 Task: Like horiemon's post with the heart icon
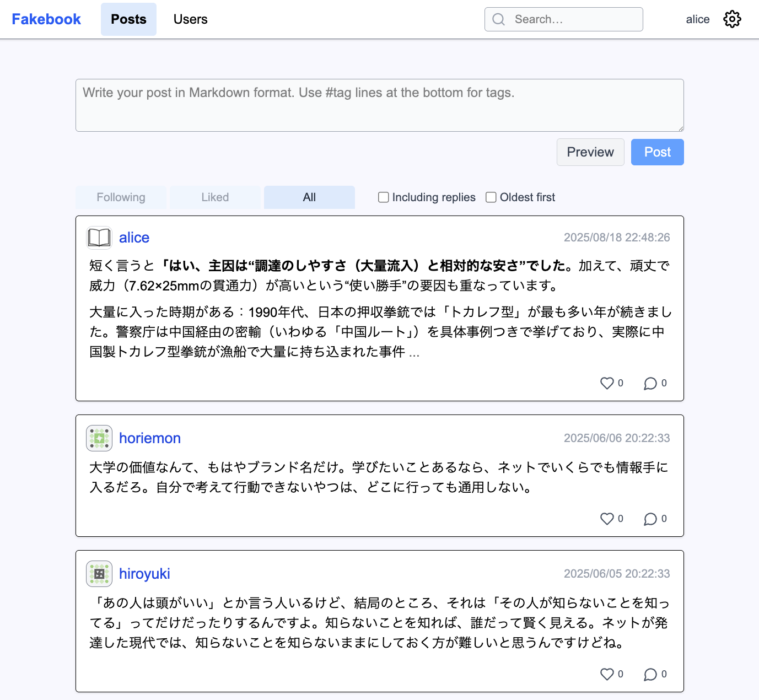(607, 519)
